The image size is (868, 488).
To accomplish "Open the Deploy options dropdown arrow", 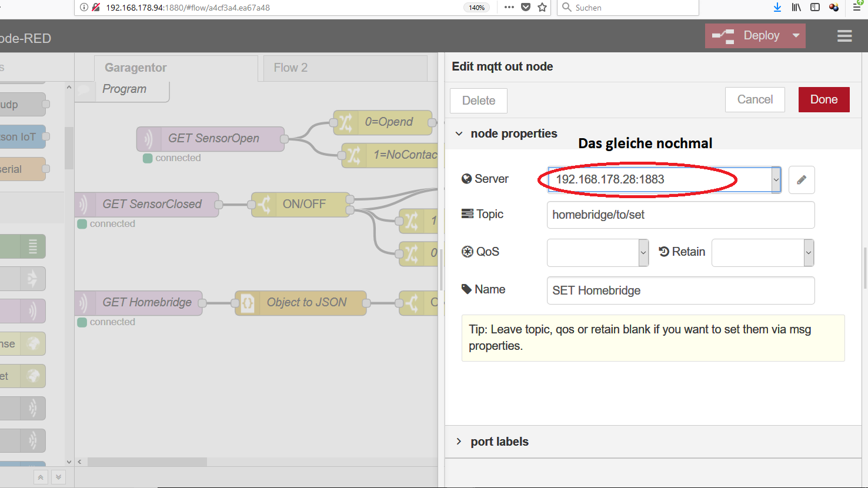I will point(796,36).
